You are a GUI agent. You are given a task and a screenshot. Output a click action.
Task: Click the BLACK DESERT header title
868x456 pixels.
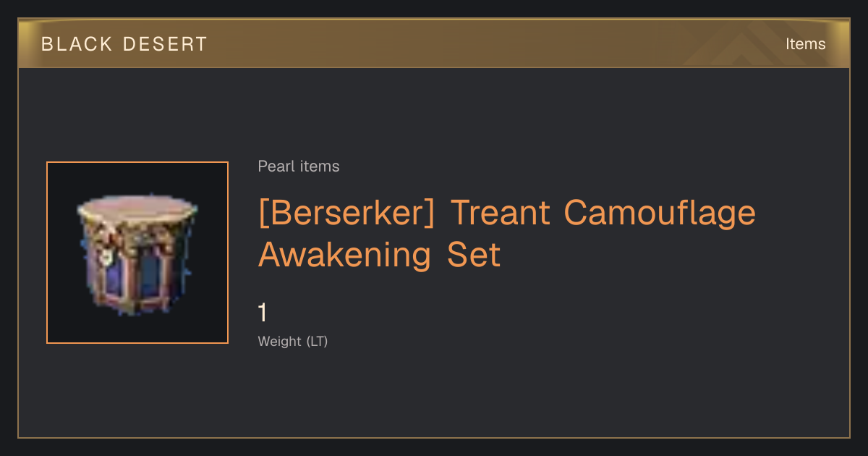tap(124, 44)
